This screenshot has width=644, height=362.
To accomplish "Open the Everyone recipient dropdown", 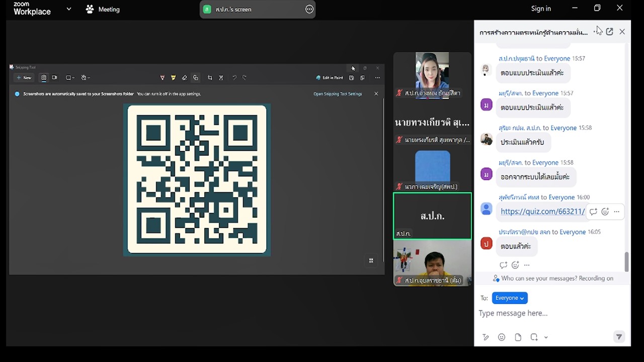I will [510, 298].
